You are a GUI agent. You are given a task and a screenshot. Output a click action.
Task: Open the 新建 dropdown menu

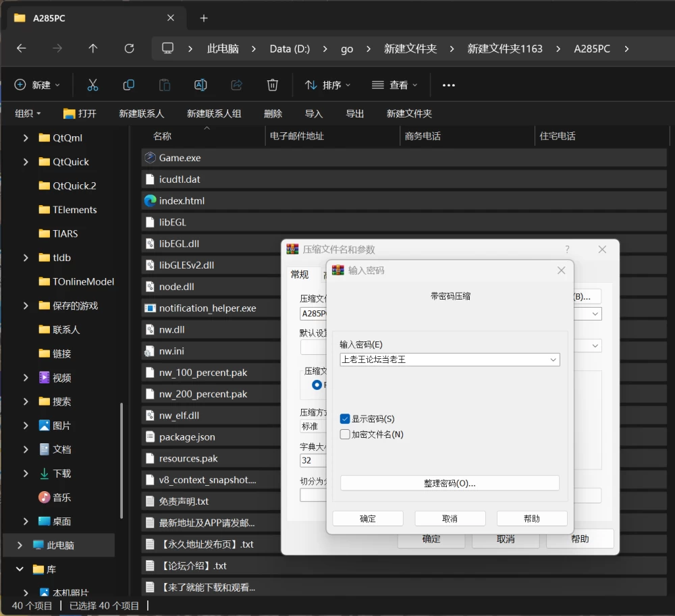[x=37, y=85]
